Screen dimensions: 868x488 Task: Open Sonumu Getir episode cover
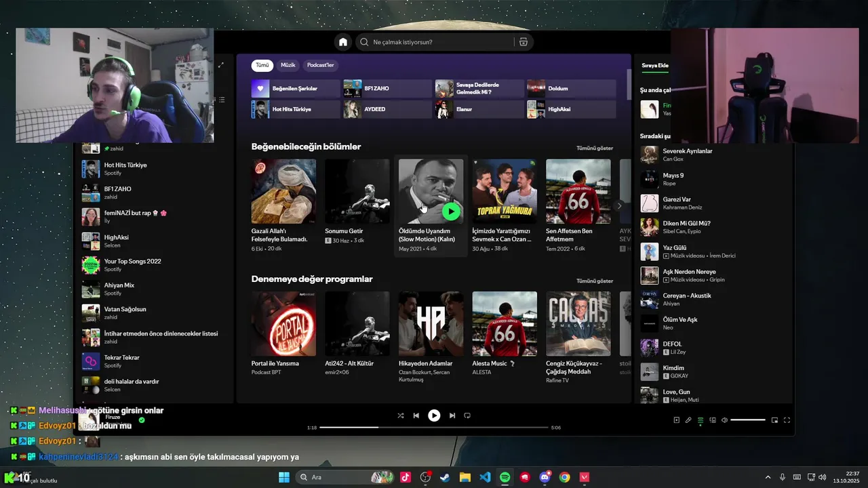click(x=357, y=191)
